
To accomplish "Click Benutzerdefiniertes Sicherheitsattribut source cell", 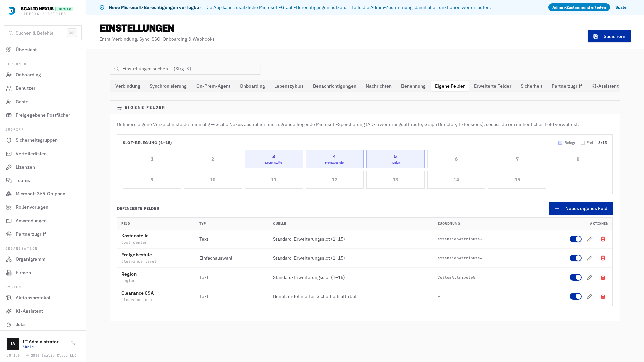I will click(x=315, y=296).
